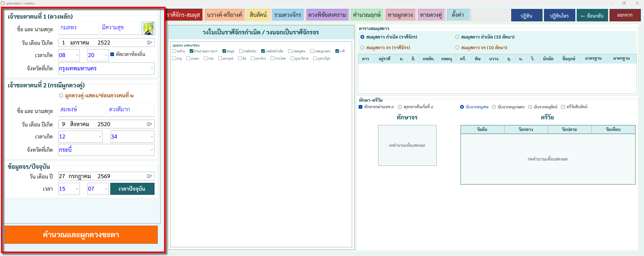Viewport: 644px width, 256px height.
Task: Click the search person icon beside name fields
Action: coord(148,28)
